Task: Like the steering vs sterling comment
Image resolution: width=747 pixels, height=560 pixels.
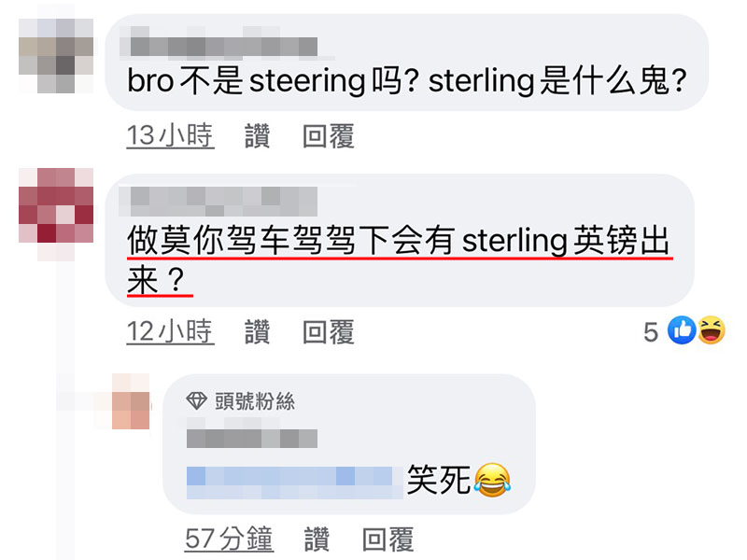Action: tap(258, 135)
